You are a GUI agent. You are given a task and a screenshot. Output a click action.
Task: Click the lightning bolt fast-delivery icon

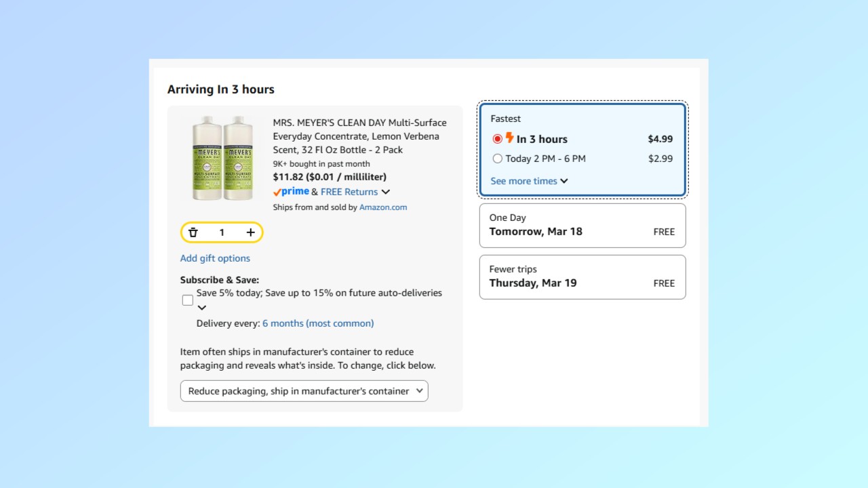[509, 138]
